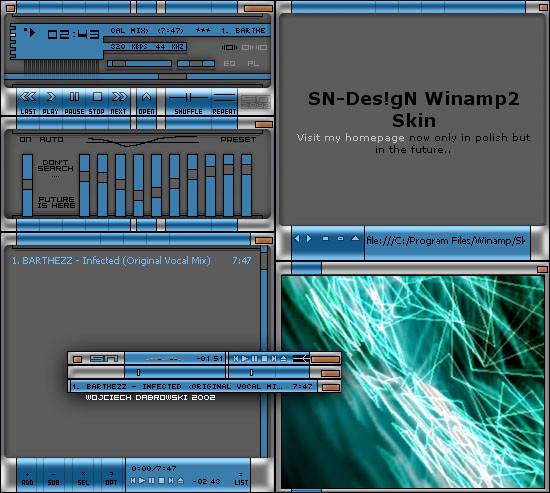This screenshot has width=550, height=493.
Task: Click the rightmost frequency band slider
Action: (x=246, y=185)
